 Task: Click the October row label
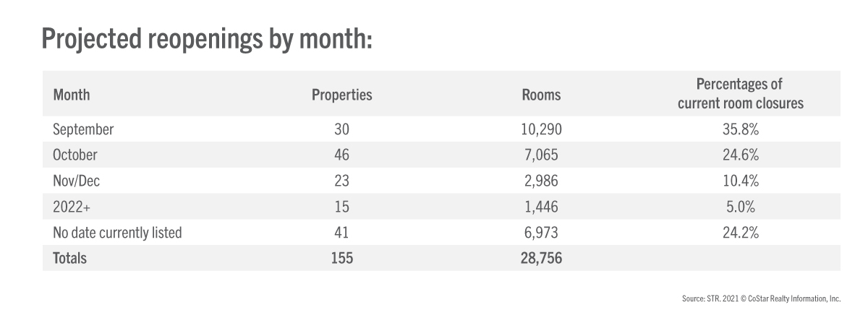[x=75, y=155]
